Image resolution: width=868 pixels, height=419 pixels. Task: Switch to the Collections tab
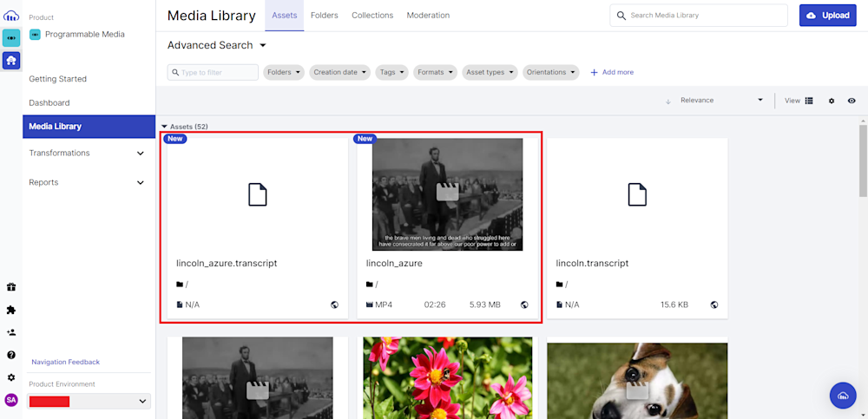(x=372, y=16)
